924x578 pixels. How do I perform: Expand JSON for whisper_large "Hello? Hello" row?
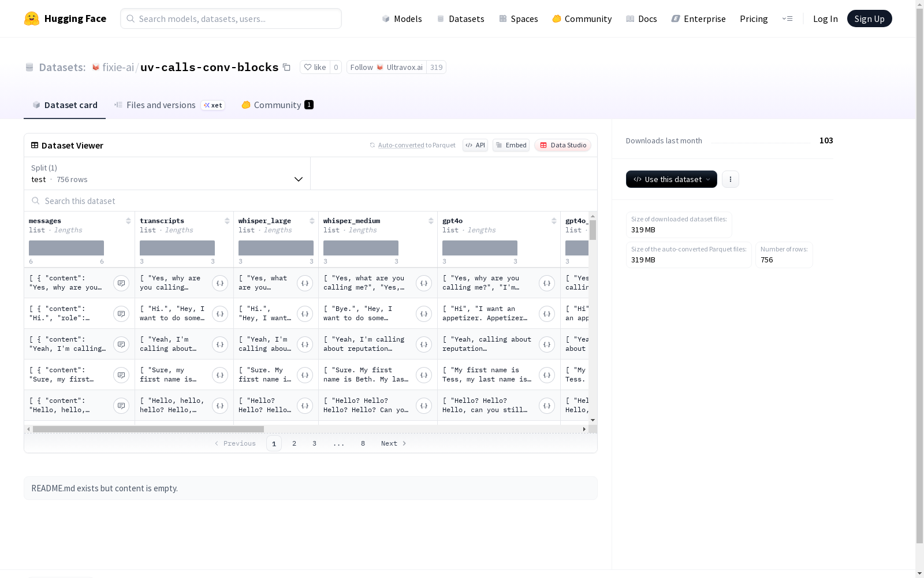click(x=305, y=406)
